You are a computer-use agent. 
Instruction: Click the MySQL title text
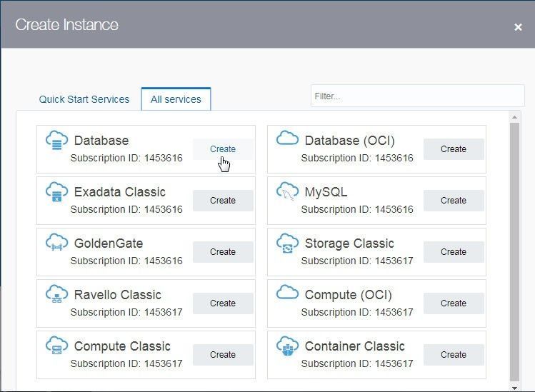pyautogui.click(x=326, y=192)
